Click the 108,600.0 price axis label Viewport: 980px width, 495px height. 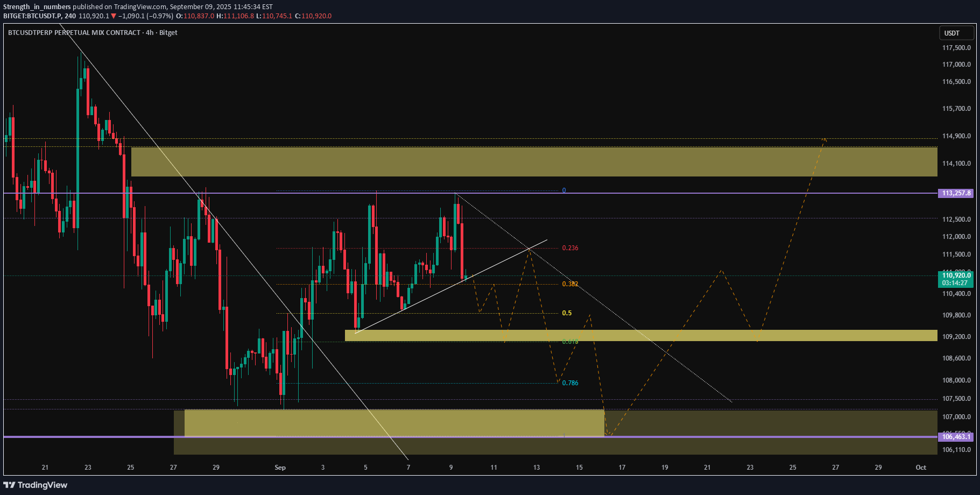click(956, 358)
